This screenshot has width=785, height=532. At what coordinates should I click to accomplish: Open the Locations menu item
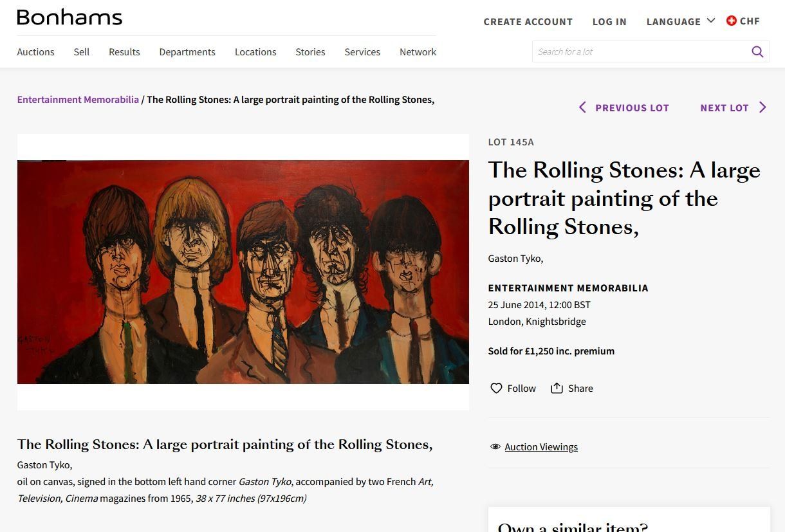(x=255, y=52)
